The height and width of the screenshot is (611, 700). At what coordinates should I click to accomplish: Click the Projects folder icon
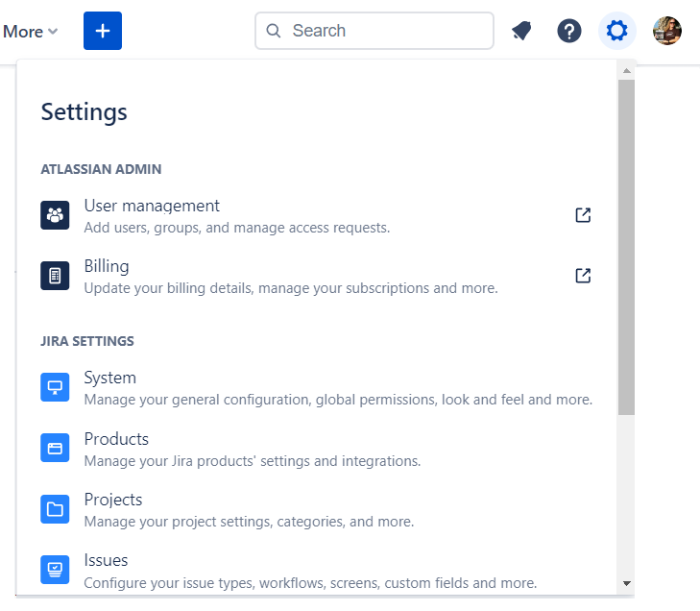(x=55, y=509)
